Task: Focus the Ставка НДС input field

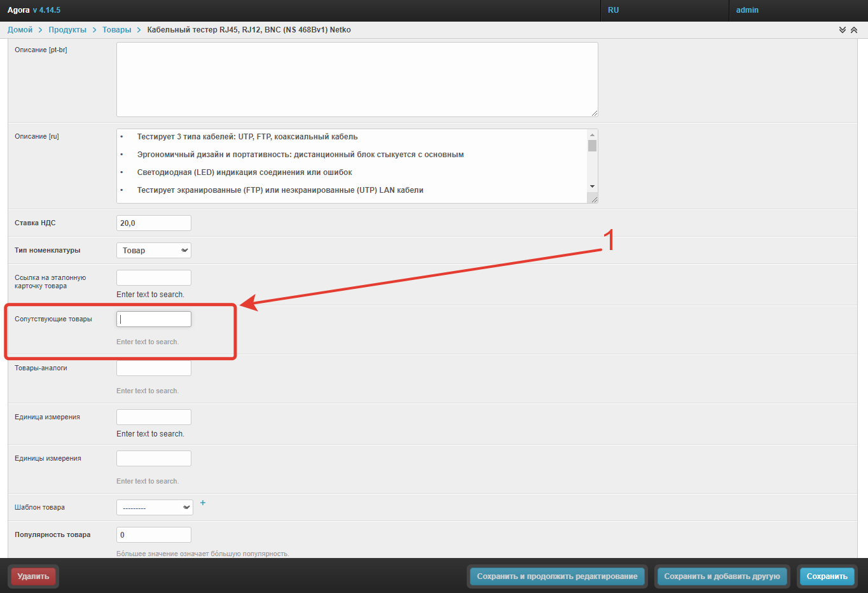Action: point(154,223)
